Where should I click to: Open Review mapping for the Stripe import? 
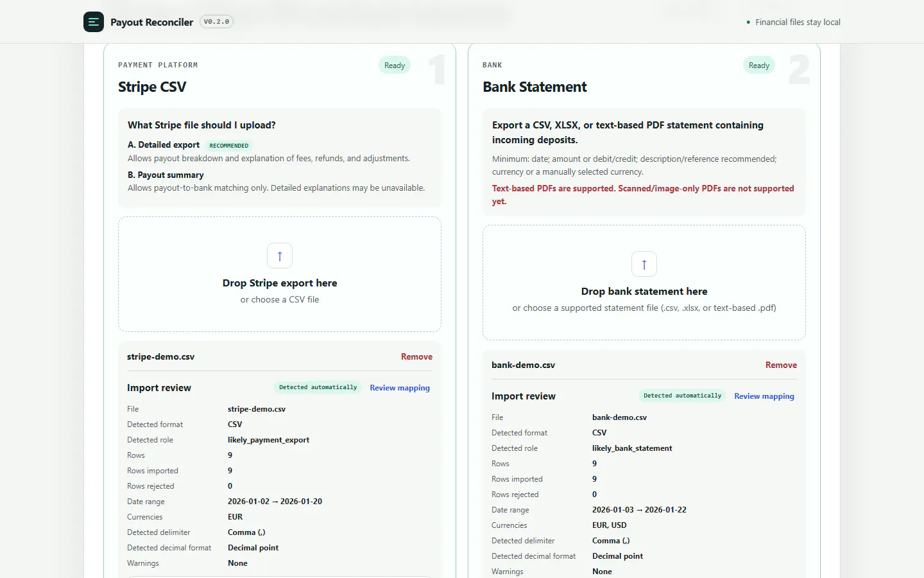(400, 388)
